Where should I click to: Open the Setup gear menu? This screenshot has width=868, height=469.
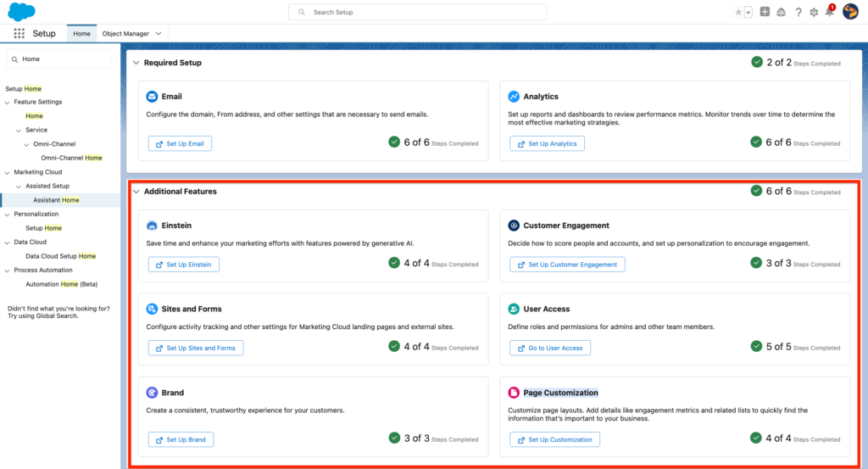tap(814, 12)
